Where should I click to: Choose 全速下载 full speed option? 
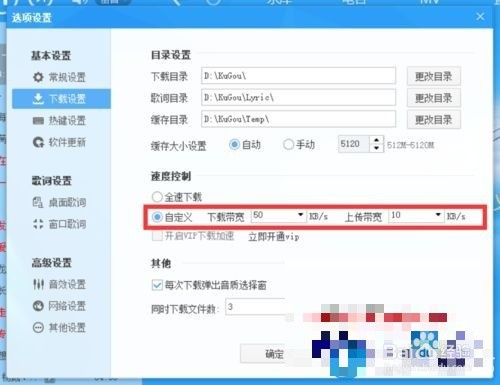point(157,197)
